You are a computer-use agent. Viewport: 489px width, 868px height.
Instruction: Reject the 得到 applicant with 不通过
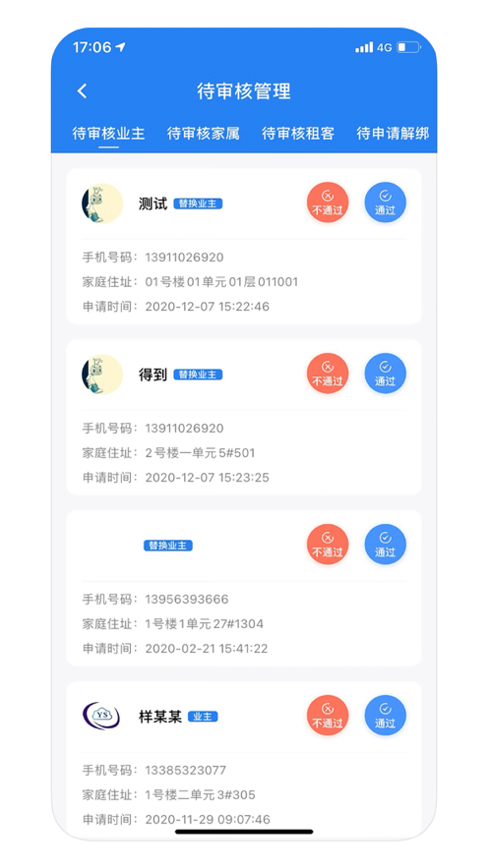(x=328, y=375)
